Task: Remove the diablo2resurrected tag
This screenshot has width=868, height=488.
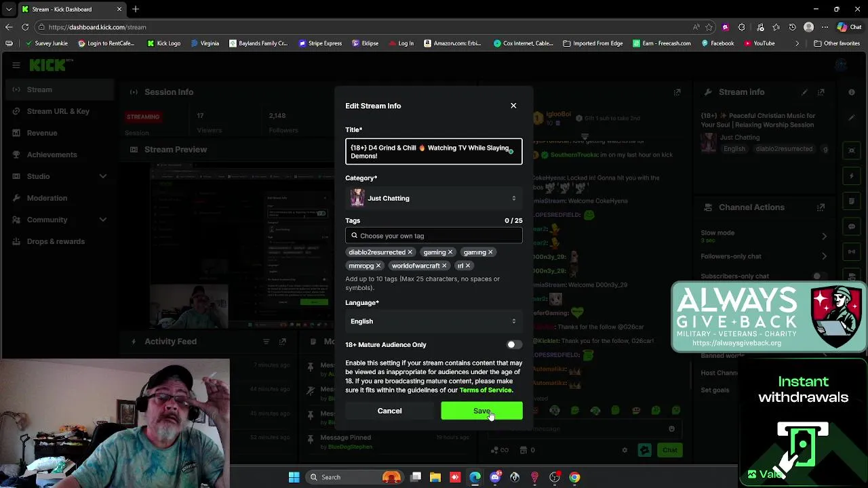Action: click(410, 252)
